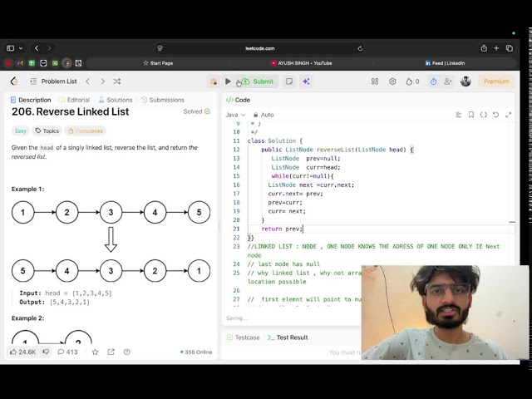This screenshot has height=399, width=532.
Task: Switch to the Test Result tab
Action: click(288, 337)
